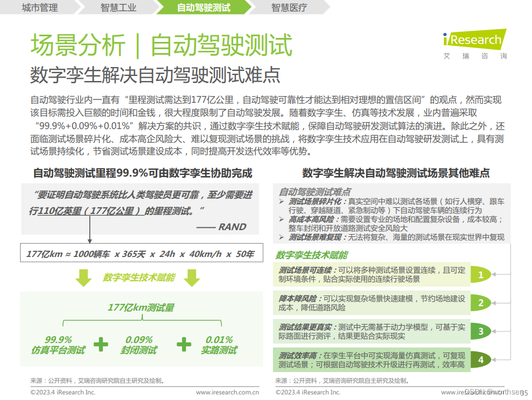This screenshot has width=532, height=400.
Task: Click the 测试效率高 card
Action: tap(372, 360)
